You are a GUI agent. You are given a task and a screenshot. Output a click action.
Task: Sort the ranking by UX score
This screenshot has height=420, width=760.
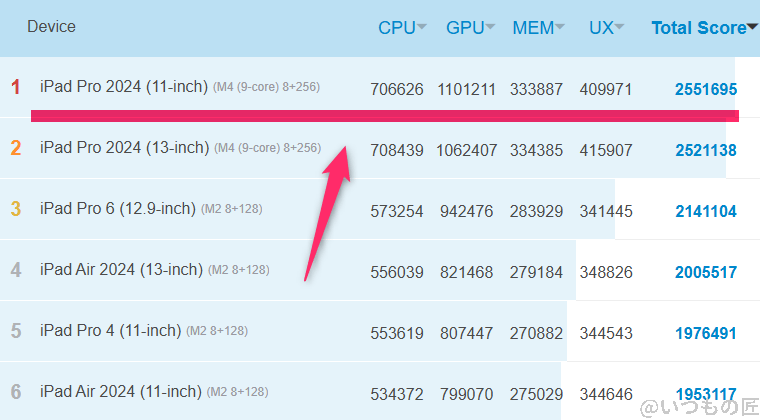pos(606,28)
